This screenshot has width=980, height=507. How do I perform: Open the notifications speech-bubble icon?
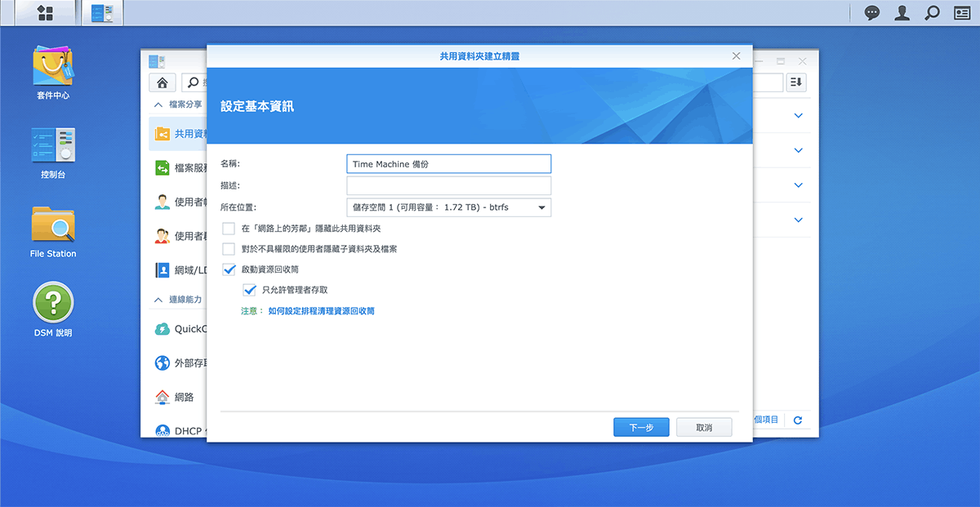click(x=872, y=12)
